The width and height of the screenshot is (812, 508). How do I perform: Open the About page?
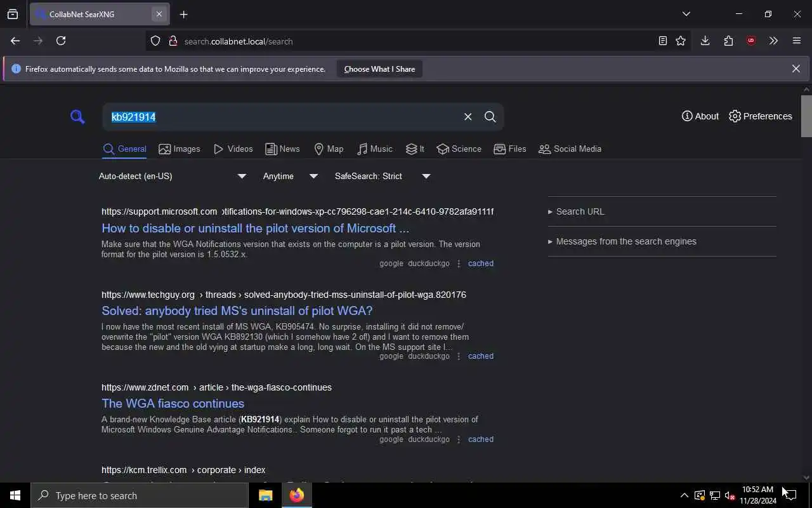pyautogui.click(x=700, y=116)
